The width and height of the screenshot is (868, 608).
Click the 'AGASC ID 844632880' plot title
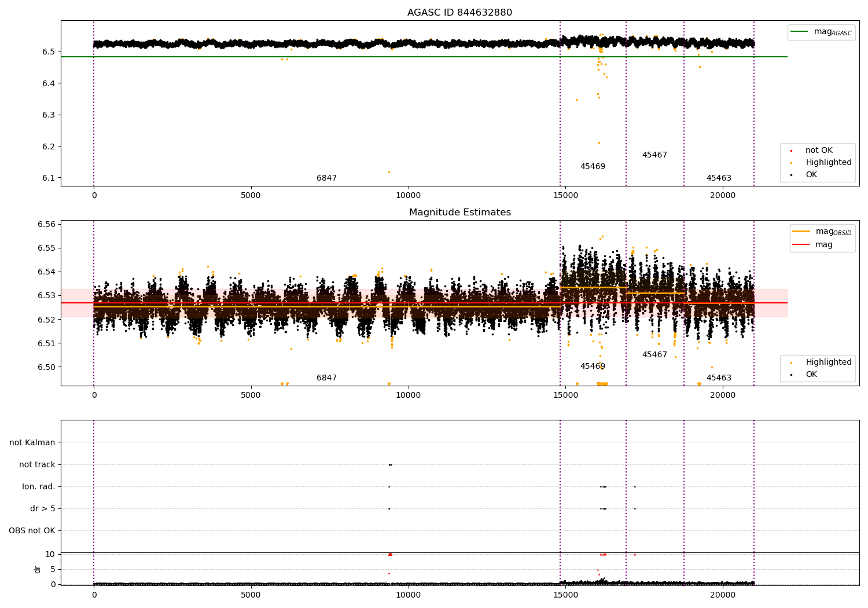click(x=459, y=13)
